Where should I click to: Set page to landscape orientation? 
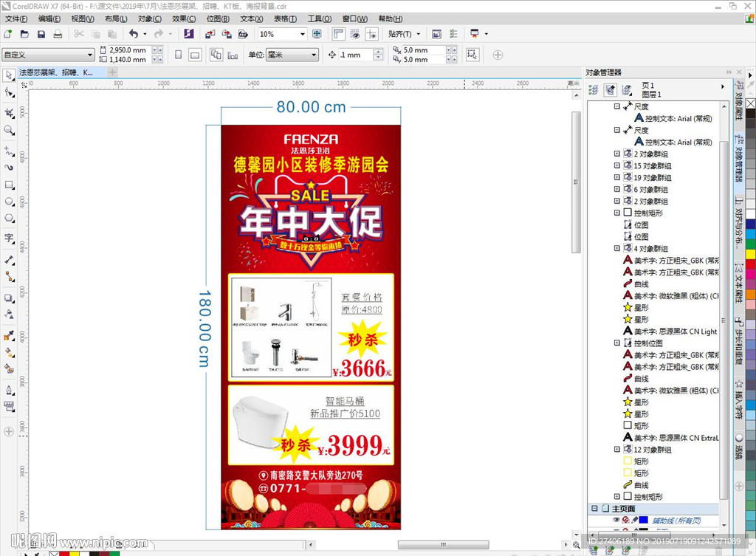tap(195, 55)
